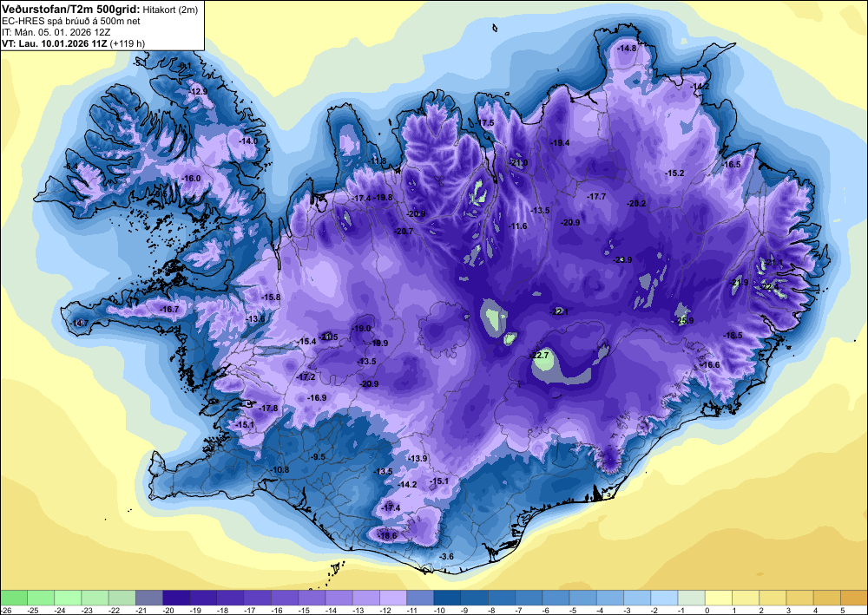This screenshot has height=615, width=868.
Task: Click the -14.7 temperature label
Action: pos(80,323)
